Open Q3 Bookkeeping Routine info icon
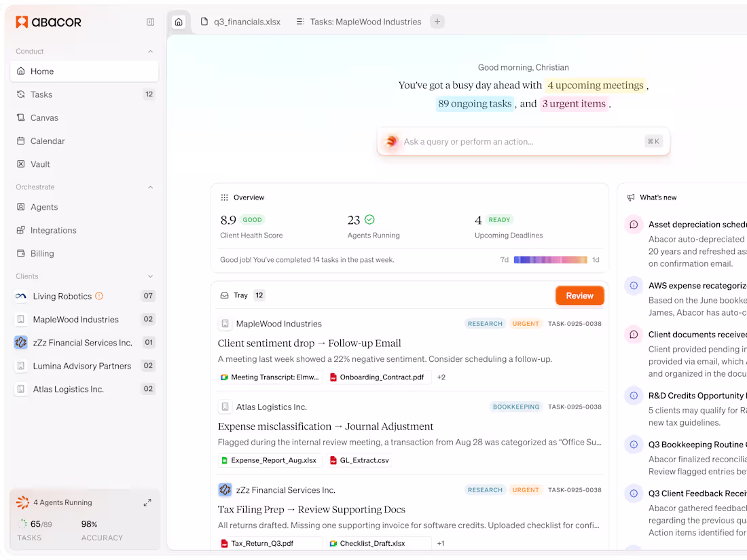 [634, 445]
